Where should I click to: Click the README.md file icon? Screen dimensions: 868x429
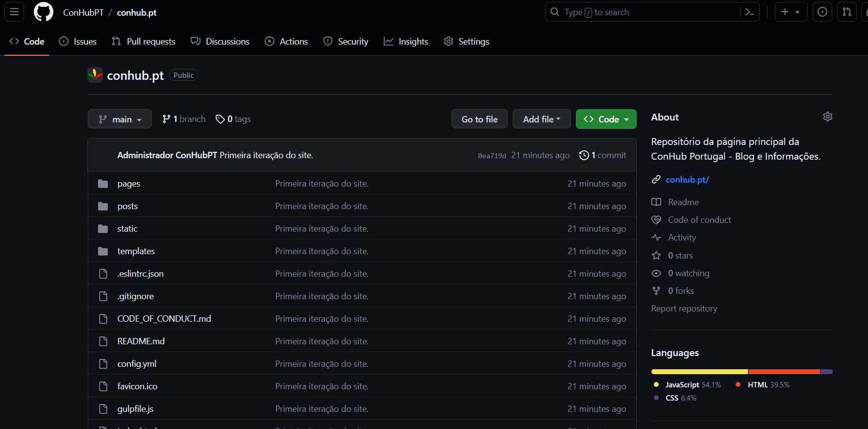click(x=103, y=341)
